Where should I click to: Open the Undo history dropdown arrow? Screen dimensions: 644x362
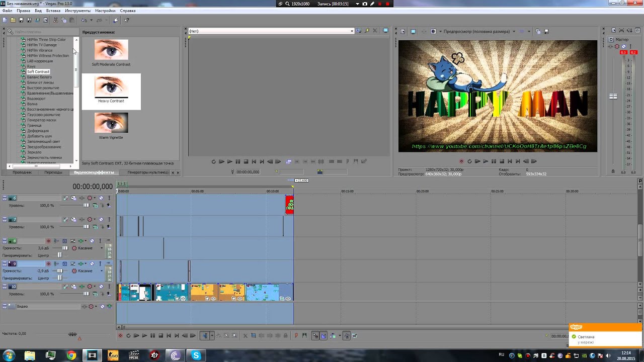[x=91, y=20]
